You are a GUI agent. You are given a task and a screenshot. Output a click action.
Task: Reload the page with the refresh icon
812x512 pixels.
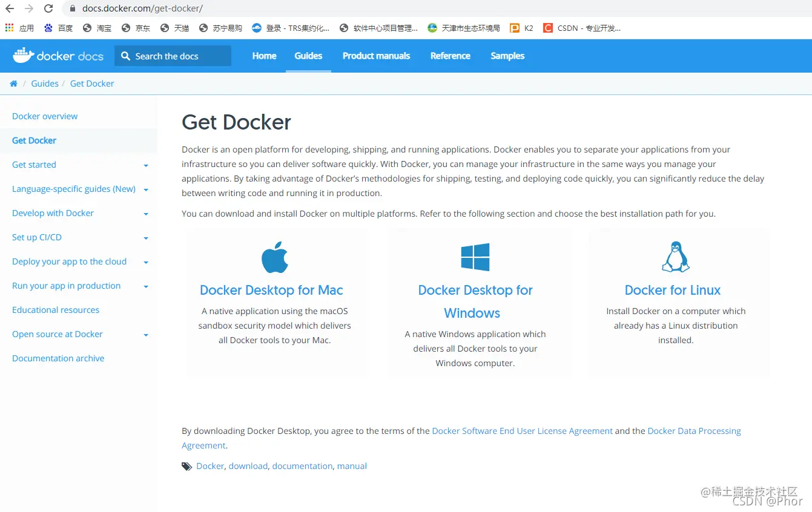coord(49,8)
